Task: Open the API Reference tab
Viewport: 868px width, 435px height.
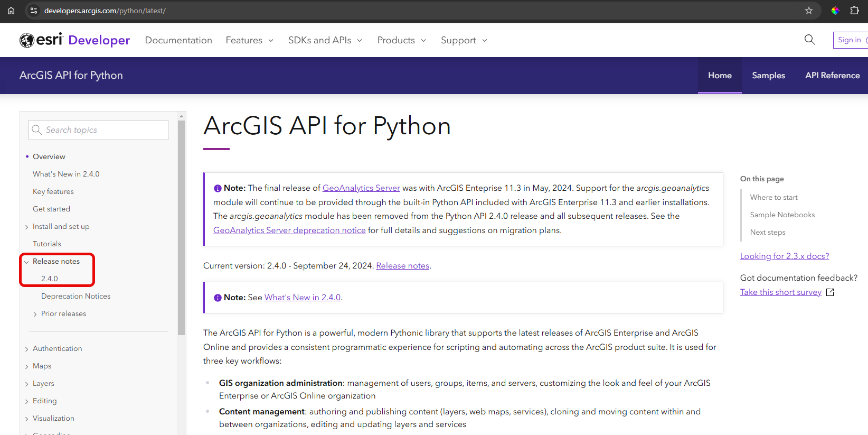Action: click(x=832, y=76)
